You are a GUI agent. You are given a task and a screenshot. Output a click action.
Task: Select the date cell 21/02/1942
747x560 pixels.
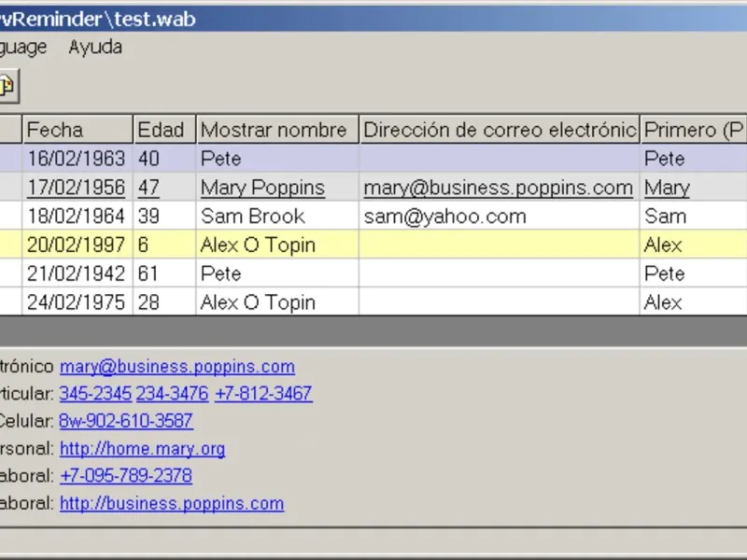click(77, 273)
